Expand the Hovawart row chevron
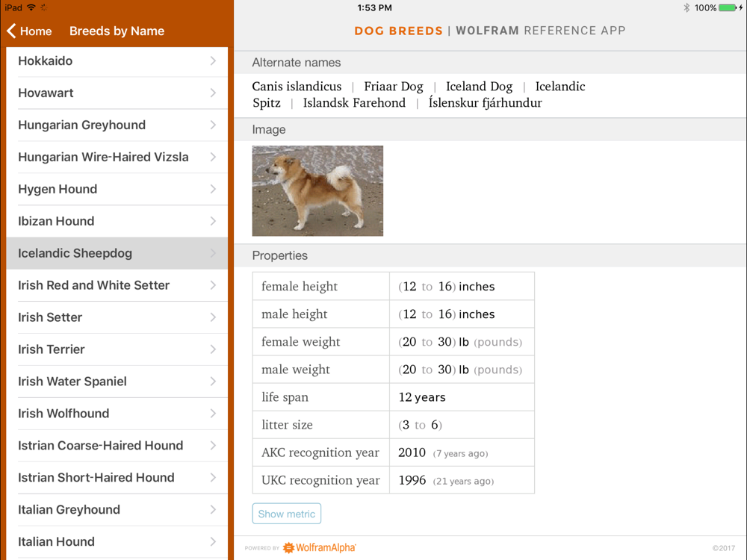Image resolution: width=747 pixels, height=560 pixels. coord(213,93)
